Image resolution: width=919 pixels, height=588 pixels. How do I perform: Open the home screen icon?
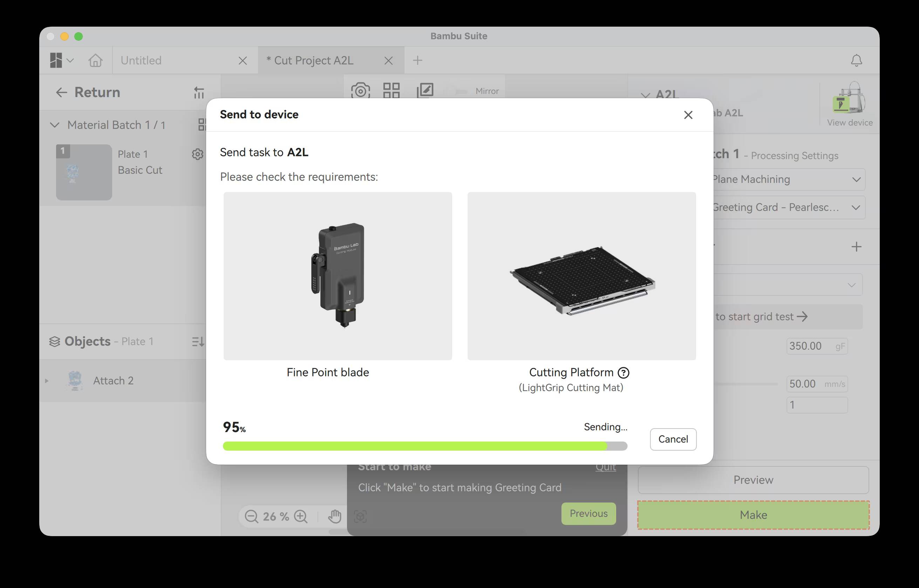(95, 60)
